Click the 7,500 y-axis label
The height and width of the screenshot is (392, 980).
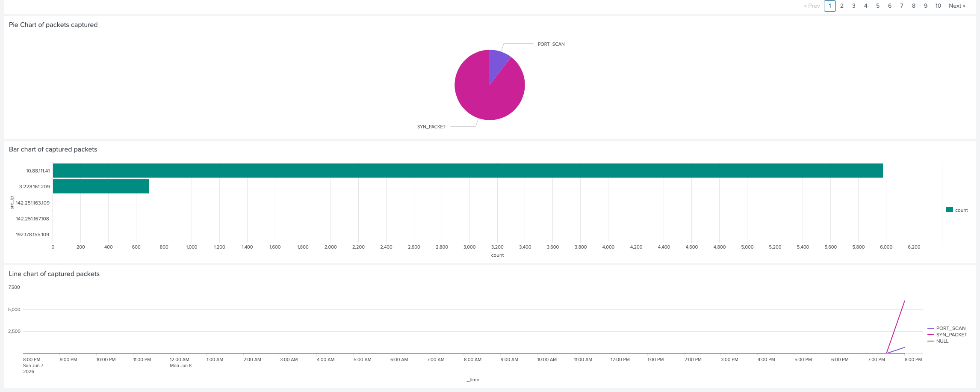[14, 287]
